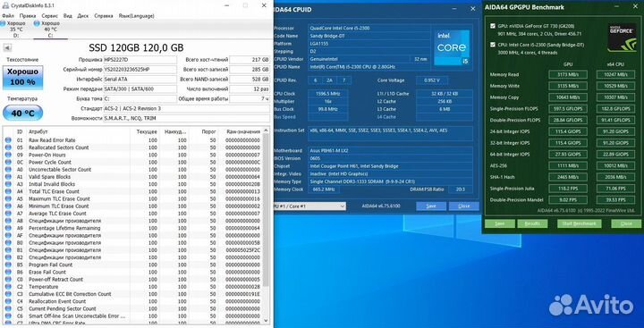This screenshot has width=644, height=328.
Task: Toggle the GPU nVIDIA GeForce GT 730 checkbox
Action: [x=493, y=26]
